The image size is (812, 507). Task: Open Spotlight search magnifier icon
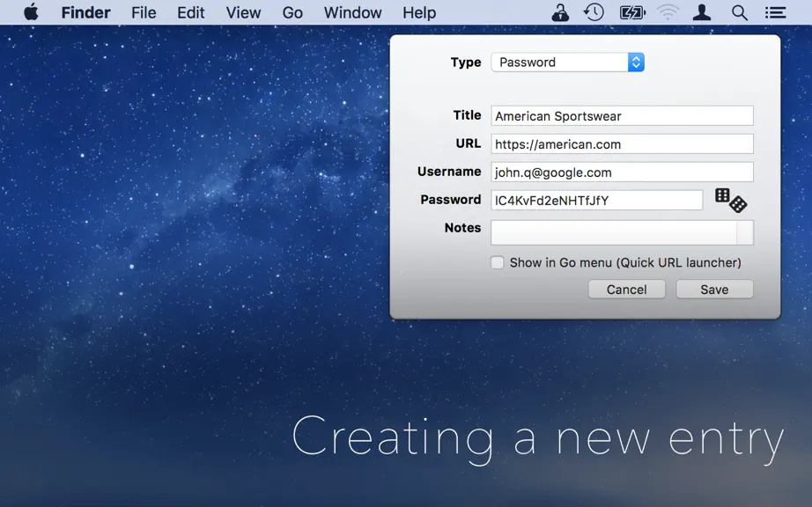(x=740, y=12)
